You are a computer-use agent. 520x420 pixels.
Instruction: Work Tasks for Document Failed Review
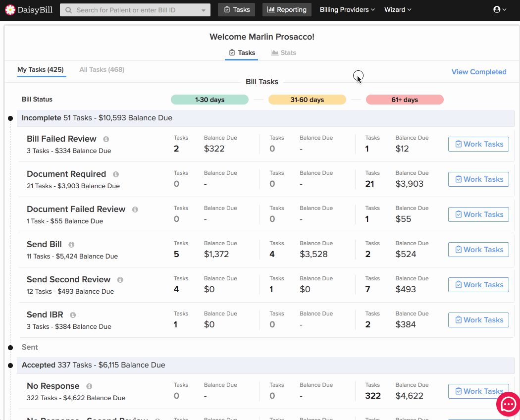tap(478, 214)
